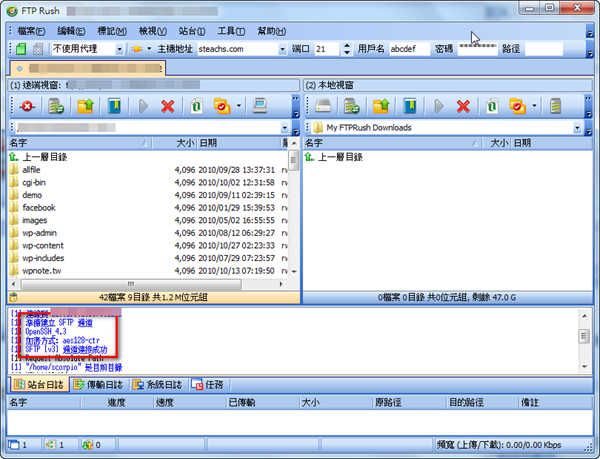600x459 pixels.
Task: Open the 主機地址 host history dropdown
Action: (x=282, y=49)
